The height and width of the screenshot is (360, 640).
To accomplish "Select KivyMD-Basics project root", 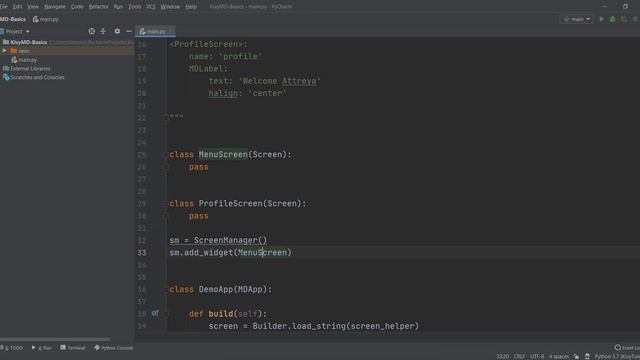I will pyautogui.click(x=25, y=42).
